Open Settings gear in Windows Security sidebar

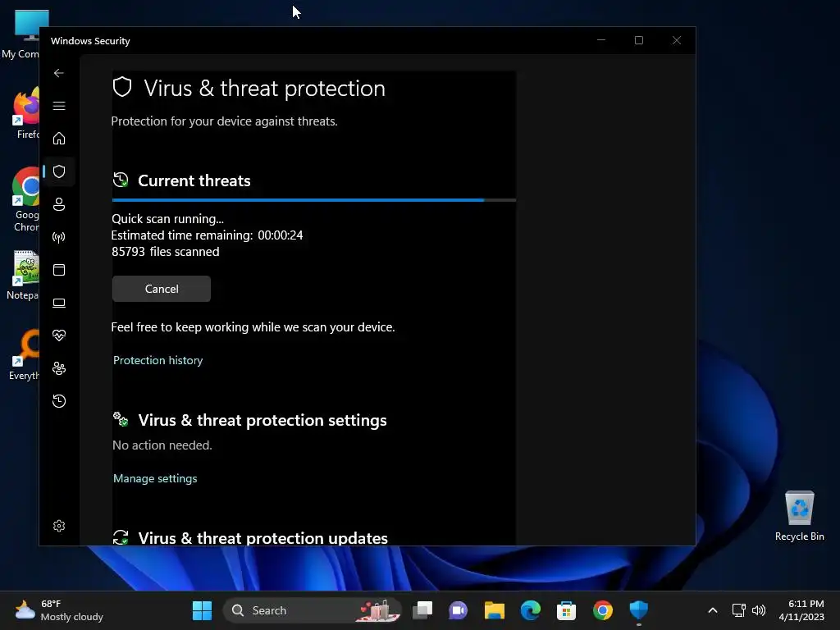59,526
